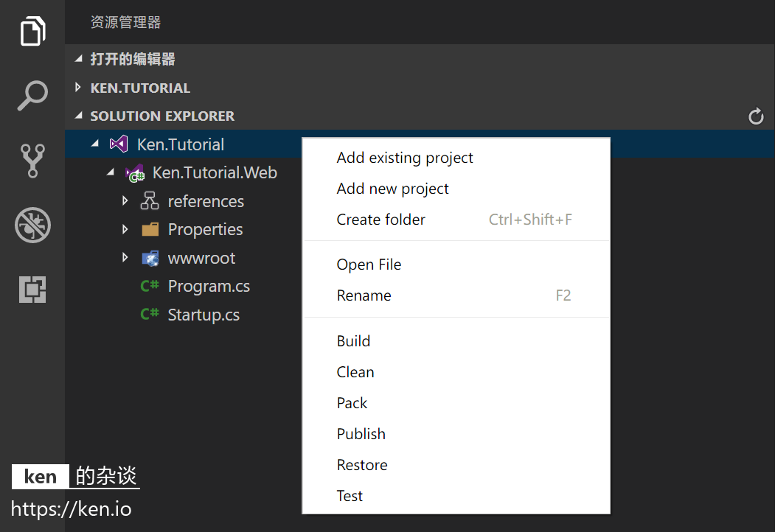This screenshot has height=532, width=775.
Task: Collapse the 打开的编辑器 section
Action: click(79, 59)
